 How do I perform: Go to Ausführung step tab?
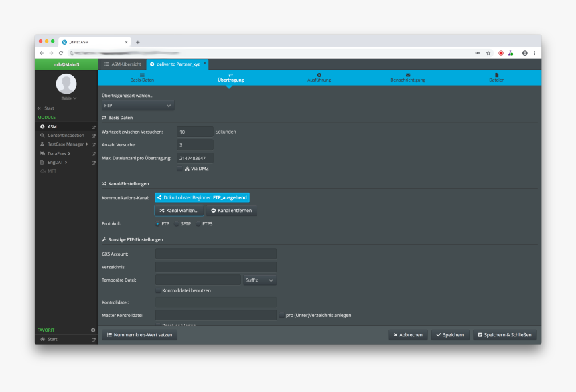tap(319, 78)
